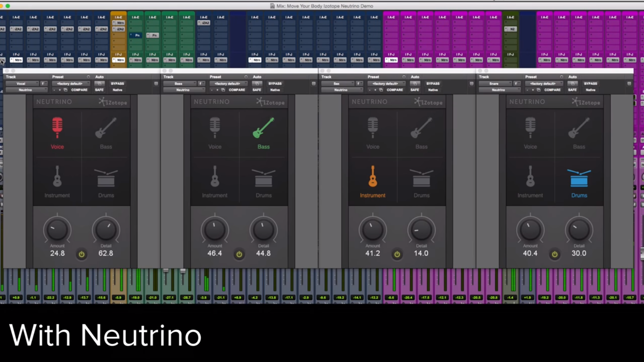The image size is (644, 362).
Task: Bypass the Neutrino plugin on Vocal track
Action: 118,84
